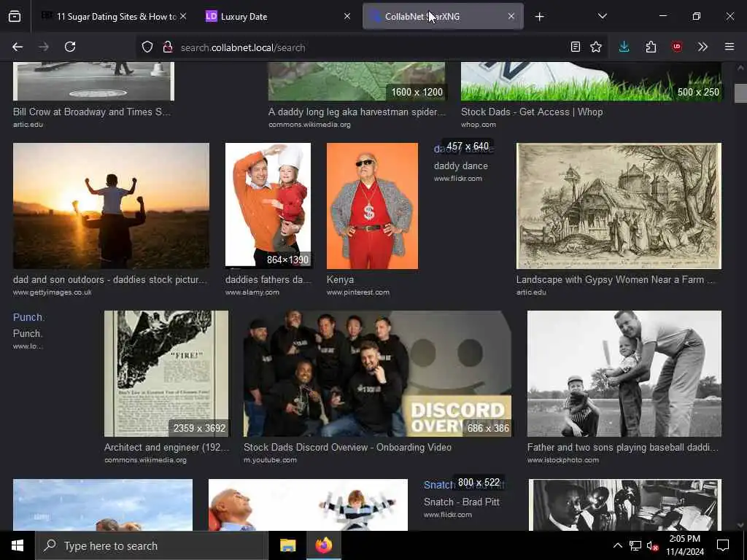The height and width of the screenshot is (560, 747).
Task: Open harvestman spider leaf image
Action: [x=356, y=81]
